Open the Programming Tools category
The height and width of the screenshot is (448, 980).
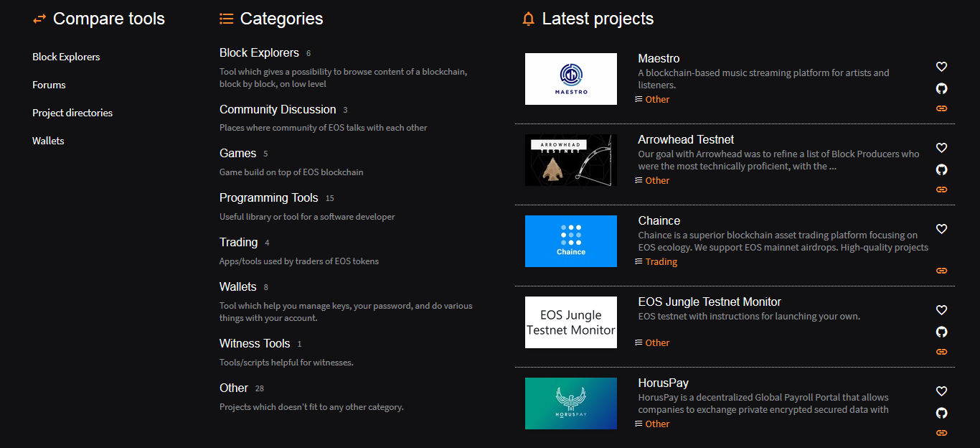[268, 197]
